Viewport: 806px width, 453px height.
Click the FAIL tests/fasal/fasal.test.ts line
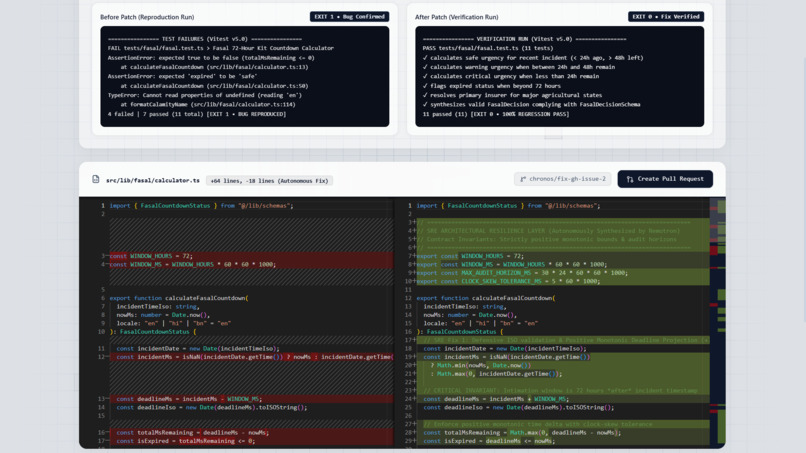coord(221,48)
